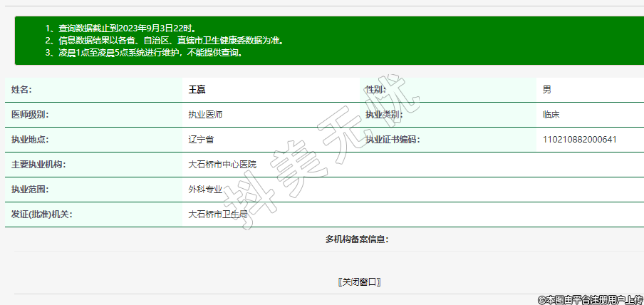Click the 执业地点 field label
The image size is (644, 305).
31,140
